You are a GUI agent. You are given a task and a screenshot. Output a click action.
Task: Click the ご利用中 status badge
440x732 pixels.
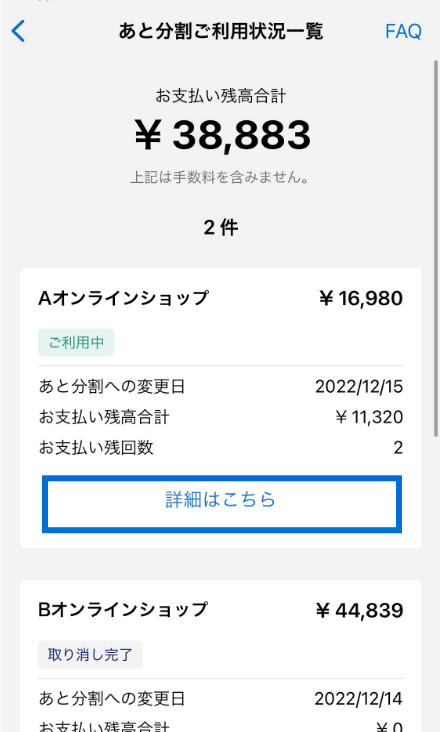coord(76,343)
